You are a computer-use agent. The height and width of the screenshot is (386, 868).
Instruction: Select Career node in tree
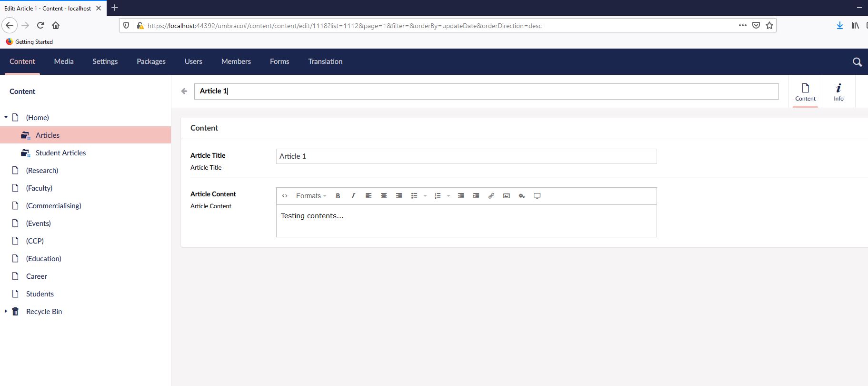pyautogui.click(x=37, y=276)
